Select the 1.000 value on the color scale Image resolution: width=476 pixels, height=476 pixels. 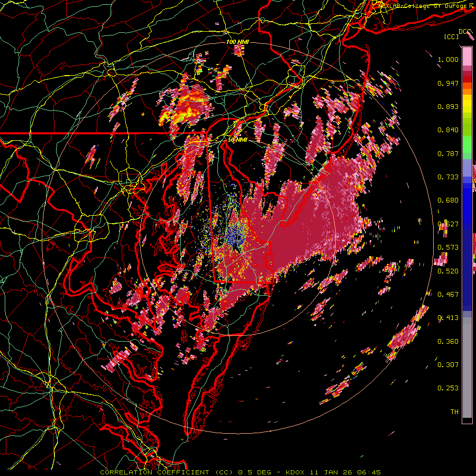pos(448,59)
